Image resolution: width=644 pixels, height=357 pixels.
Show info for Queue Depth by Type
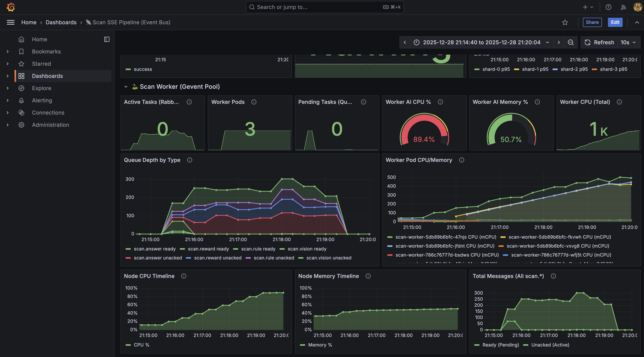pos(189,160)
